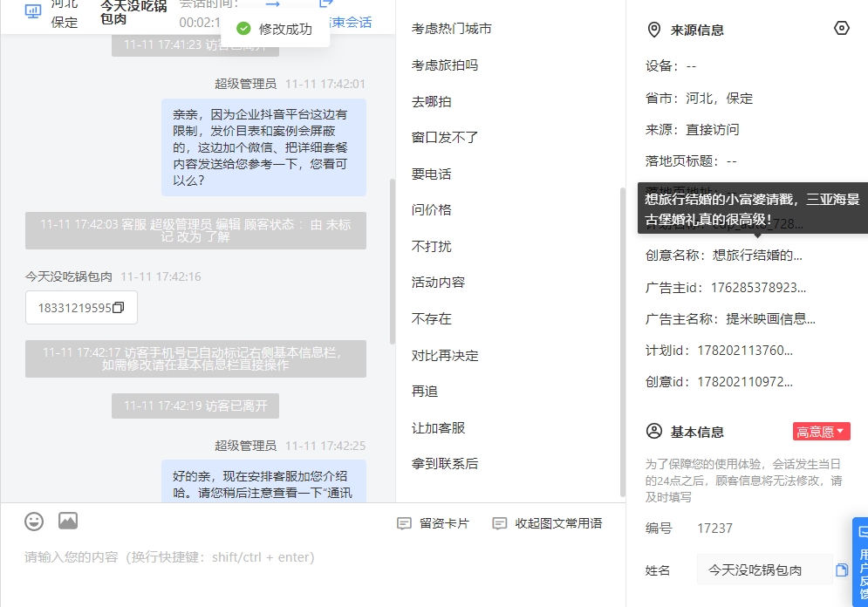This screenshot has height=607, width=868.
Task: Click the quick replies list scrollbar
Action: 622,341
